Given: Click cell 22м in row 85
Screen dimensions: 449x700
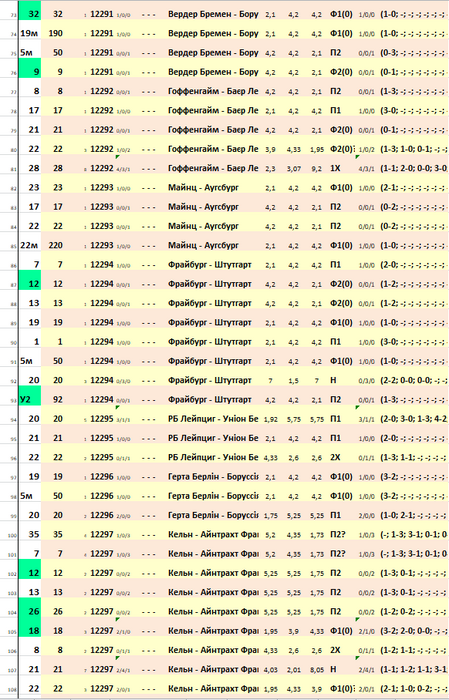Looking at the screenshot, I should 30,245.
